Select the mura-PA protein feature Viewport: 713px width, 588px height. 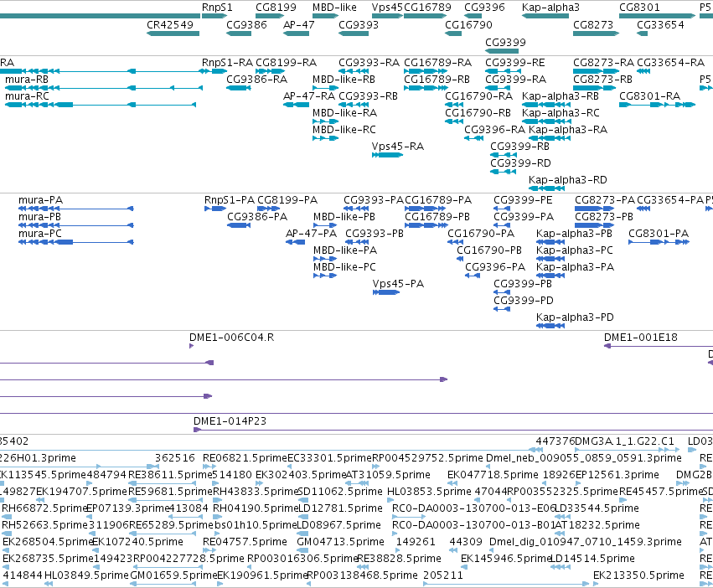pyautogui.click(x=76, y=209)
